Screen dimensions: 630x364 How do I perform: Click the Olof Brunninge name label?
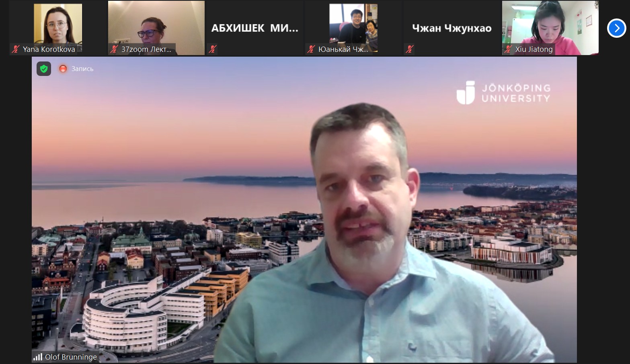(71, 357)
